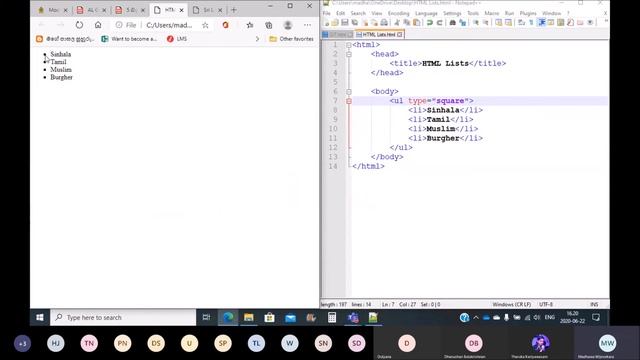640x360 pixels.
Task: Collapse head tag fold marker line 2
Action: click(x=349, y=54)
